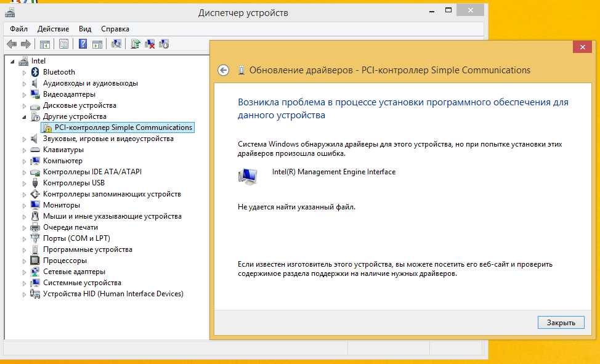Click the Мыши и иные указывающие устройства mouse icon
The width and height of the screenshot is (600, 364).
point(35,216)
